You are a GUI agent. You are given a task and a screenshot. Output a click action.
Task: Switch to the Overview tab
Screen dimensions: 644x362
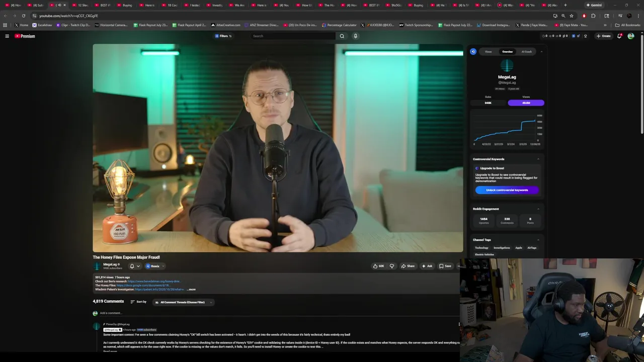pos(507,51)
